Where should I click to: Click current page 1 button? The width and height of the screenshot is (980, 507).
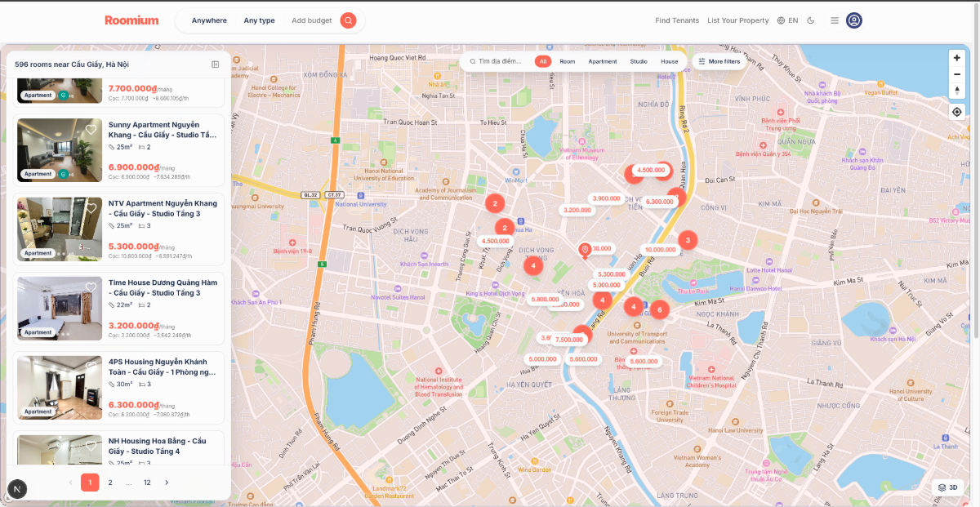[x=90, y=483]
